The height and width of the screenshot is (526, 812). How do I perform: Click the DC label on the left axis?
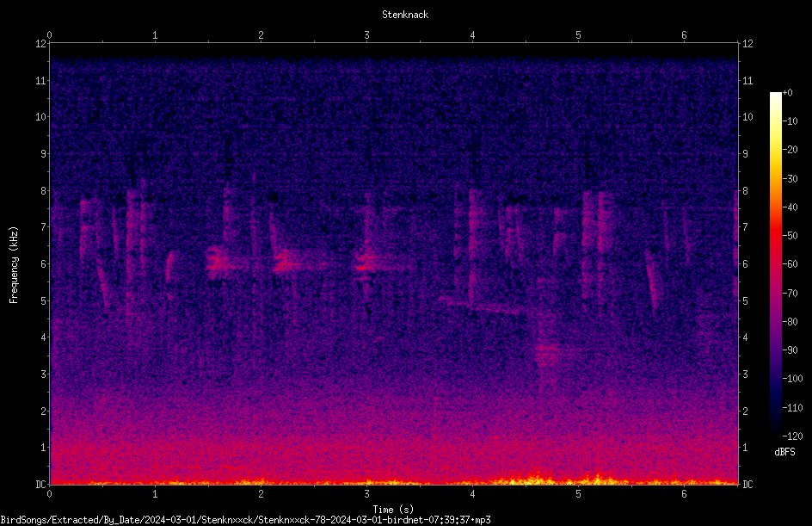[41, 484]
